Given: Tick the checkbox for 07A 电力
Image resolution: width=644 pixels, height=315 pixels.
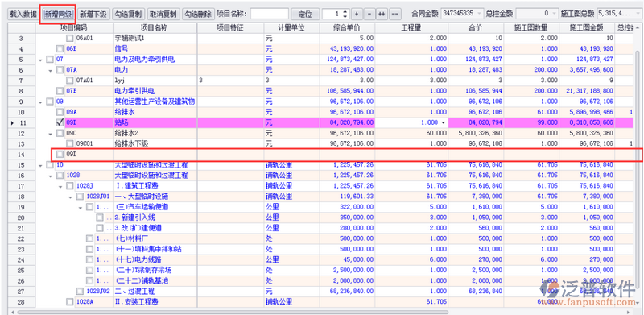Looking at the screenshot, I should click(x=60, y=70).
